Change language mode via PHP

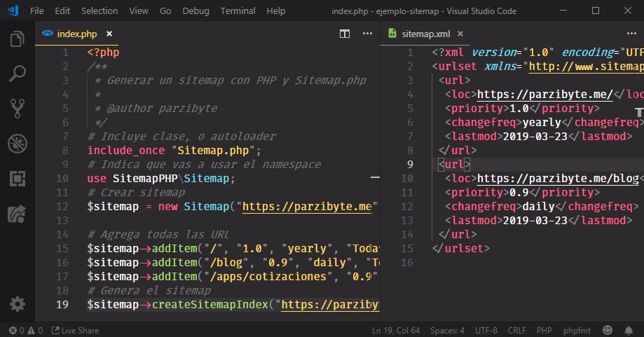(544, 331)
